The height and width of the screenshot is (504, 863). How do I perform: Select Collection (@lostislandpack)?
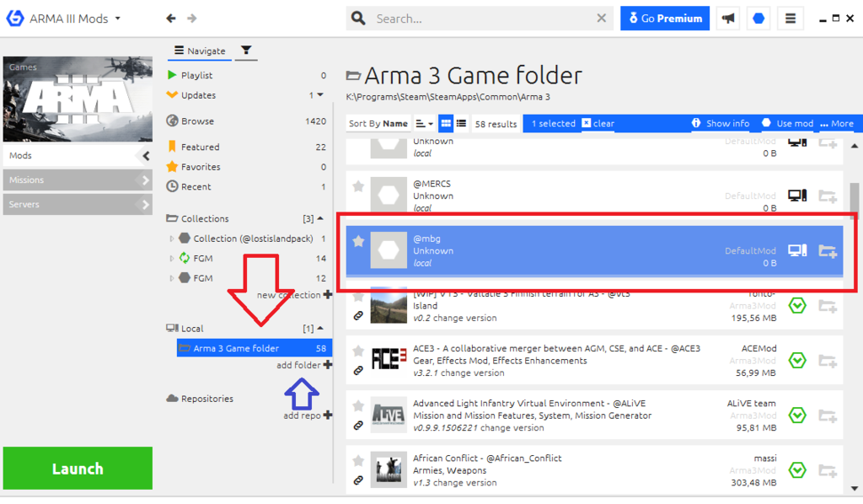click(x=253, y=239)
